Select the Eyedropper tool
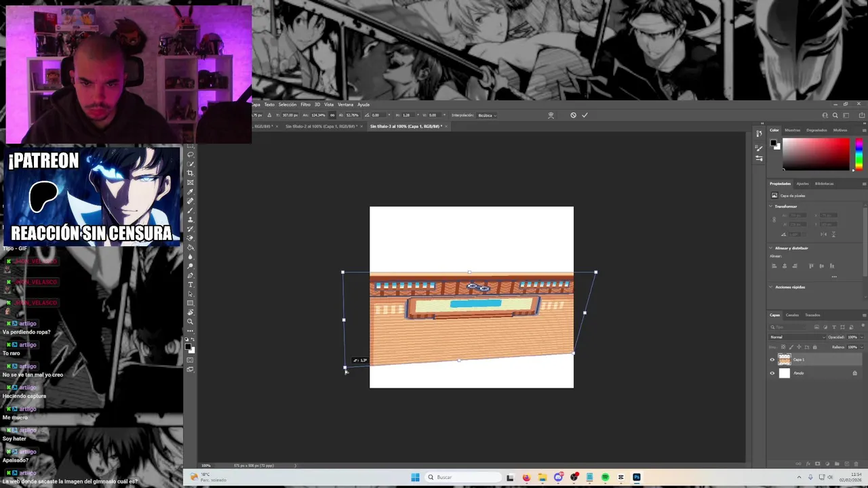 coord(190,192)
